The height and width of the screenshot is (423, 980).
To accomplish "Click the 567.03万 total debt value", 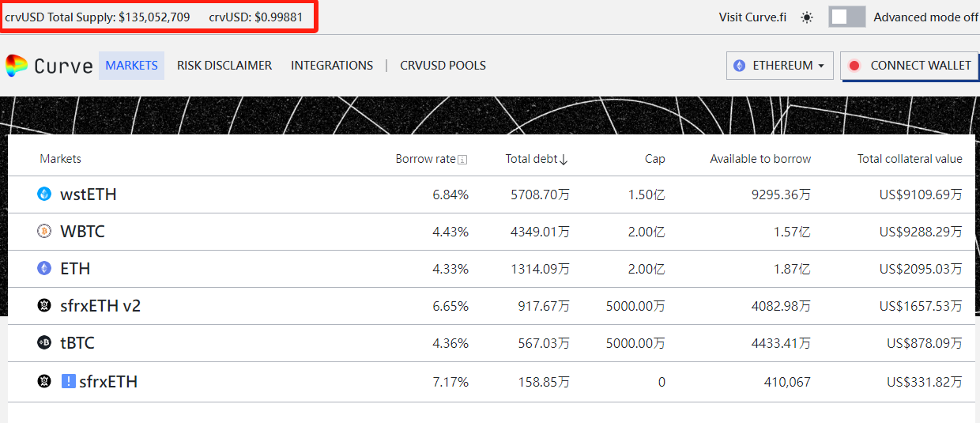I will 544,343.
